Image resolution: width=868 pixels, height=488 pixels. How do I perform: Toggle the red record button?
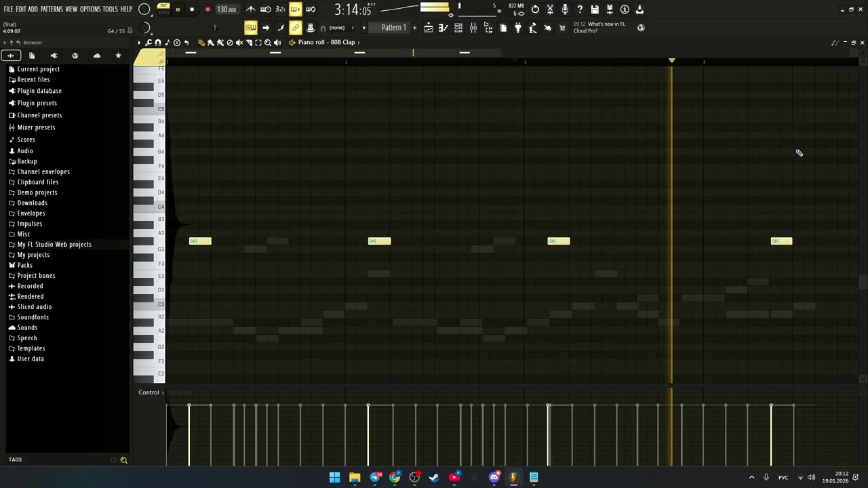(x=208, y=9)
